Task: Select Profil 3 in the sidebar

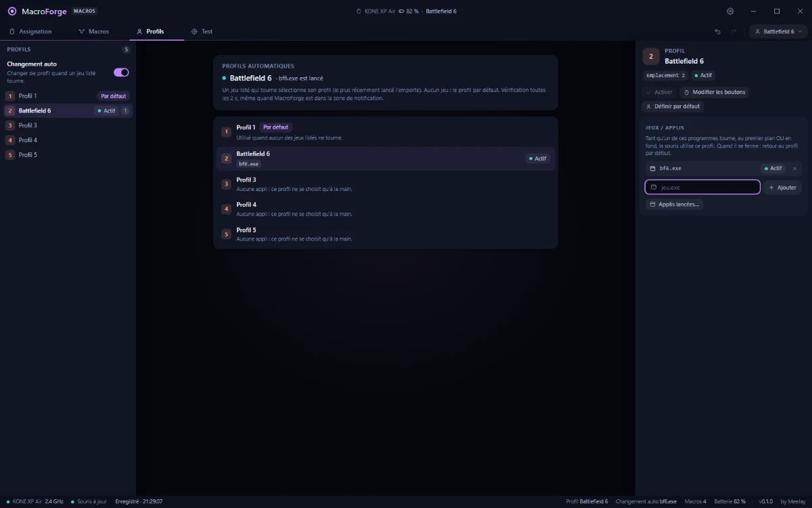Action: (66, 125)
